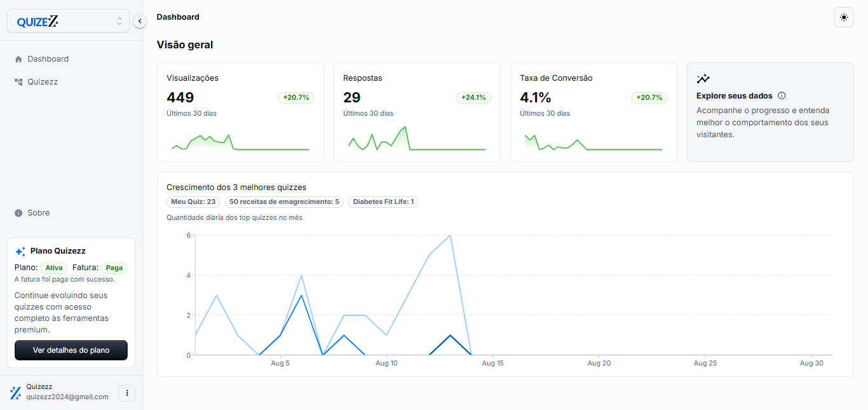Open the user account three-dot menu
This screenshot has width=868, height=410.
pyautogui.click(x=127, y=393)
